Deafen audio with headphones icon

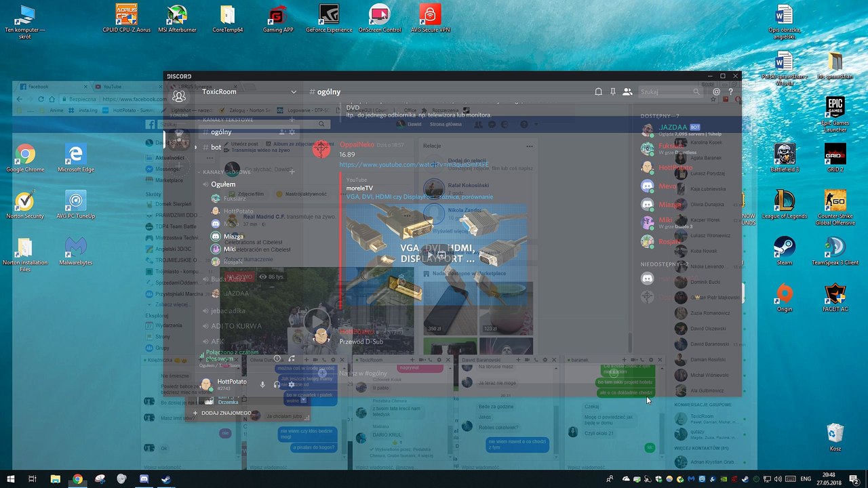[x=277, y=384]
